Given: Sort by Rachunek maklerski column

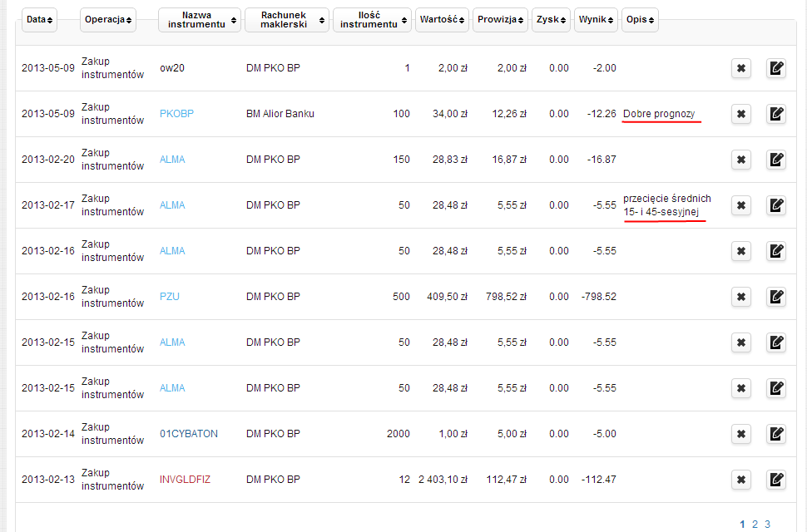Looking at the screenshot, I should coord(287,19).
